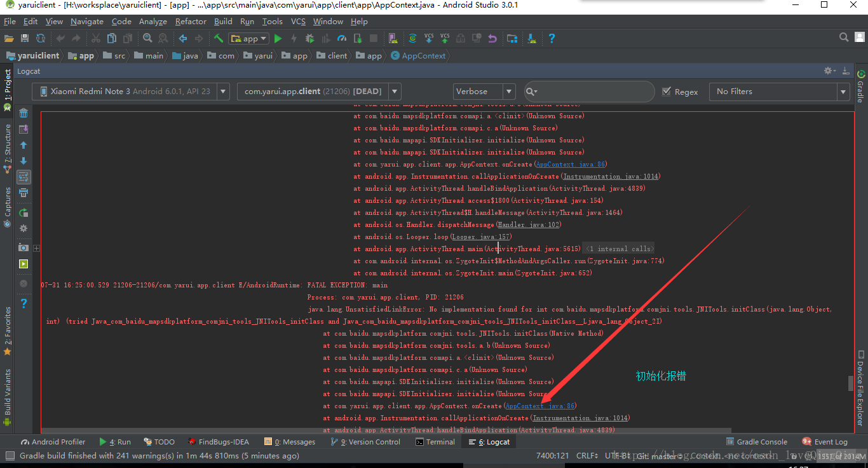
Task: Restart logcat with the green restart icon
Action: [24, 212]
